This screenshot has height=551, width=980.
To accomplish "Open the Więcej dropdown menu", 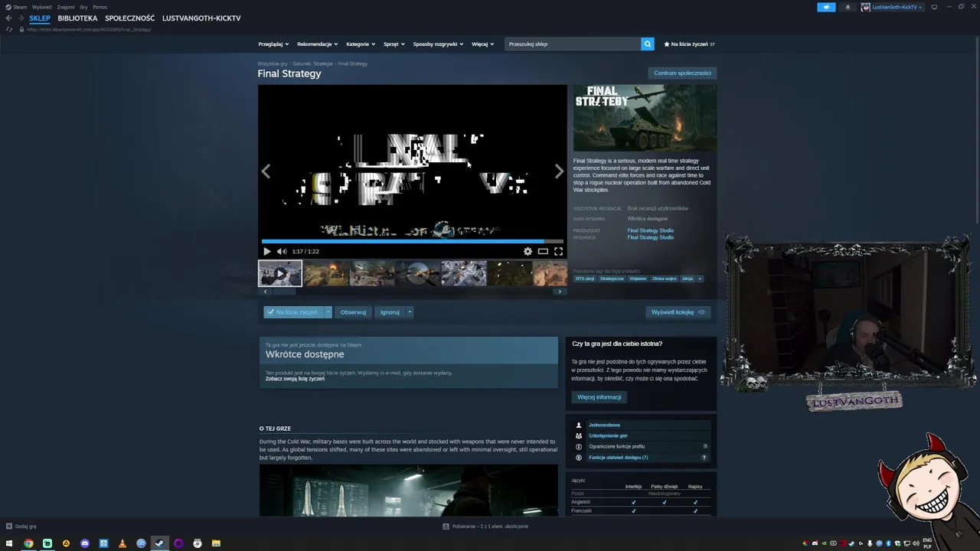I will pyautogui.click(x=482, y=44).
